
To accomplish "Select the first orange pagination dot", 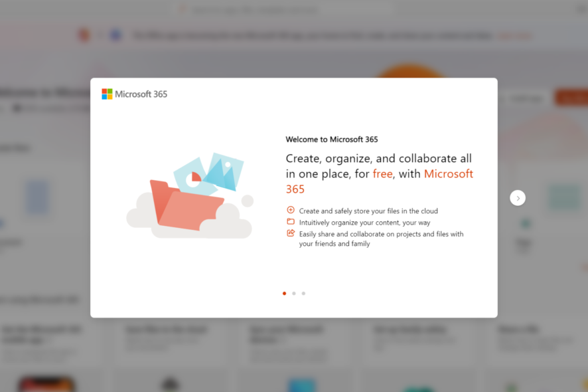I will 284,293.
